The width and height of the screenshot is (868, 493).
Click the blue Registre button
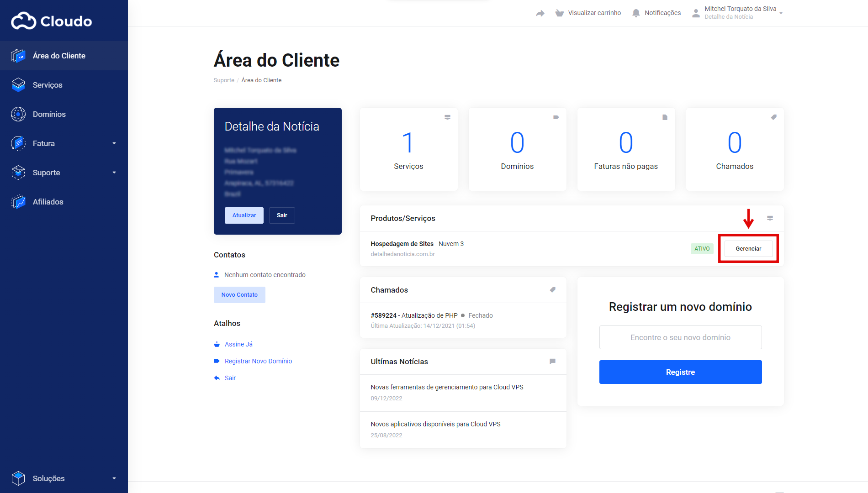coord(680,372)
